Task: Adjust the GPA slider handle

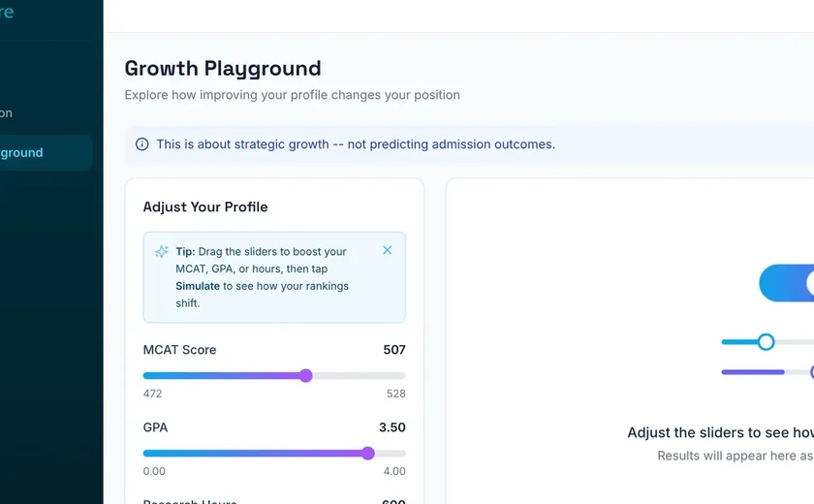Action: pos(368,454)
